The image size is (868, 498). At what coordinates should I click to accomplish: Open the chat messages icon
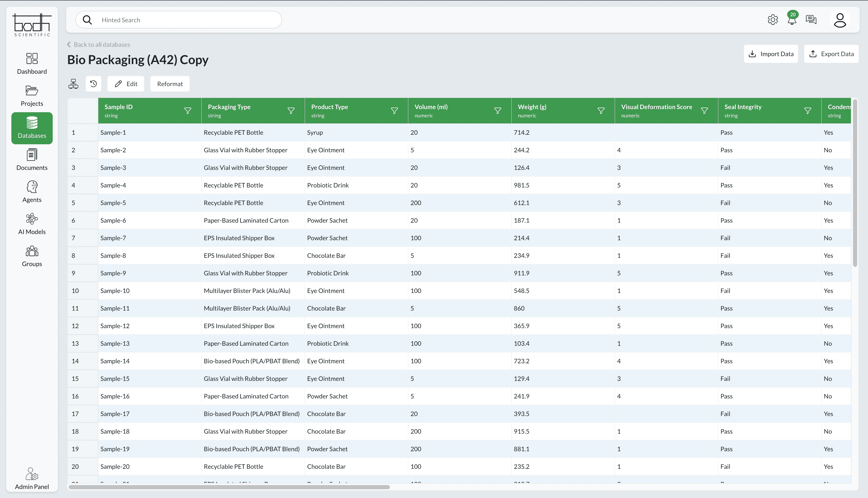pyautogui.click(x=811, y=20)
